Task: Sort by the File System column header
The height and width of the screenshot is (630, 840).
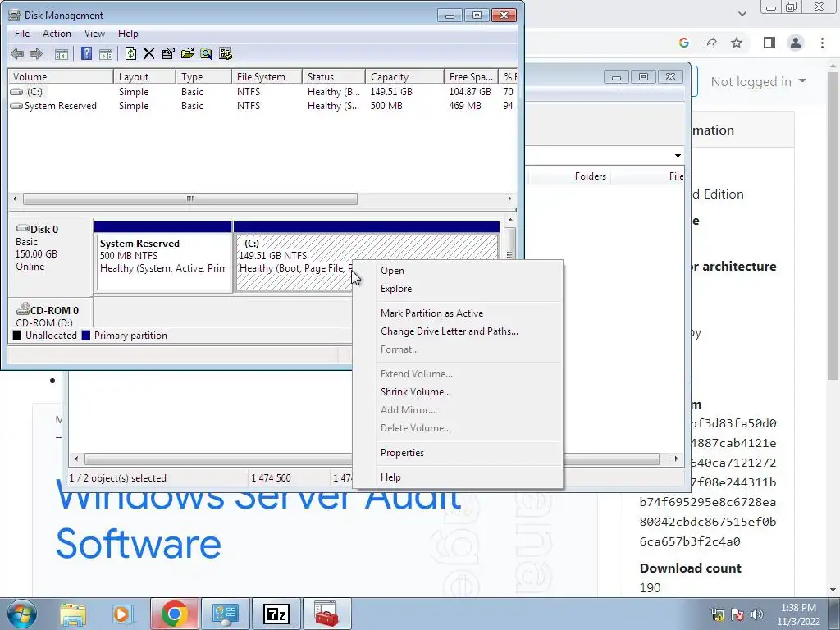Action: [267, 76]
